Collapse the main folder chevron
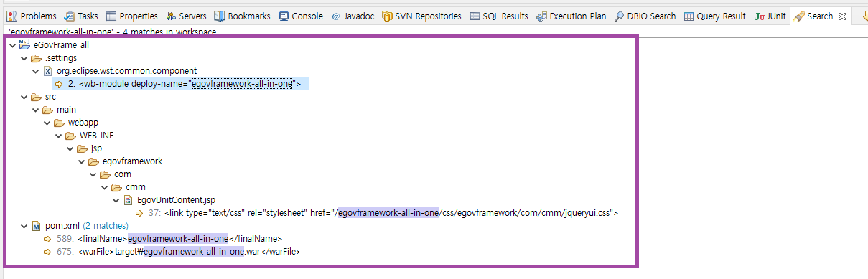 pyautogui.click(x=36, y=110)
